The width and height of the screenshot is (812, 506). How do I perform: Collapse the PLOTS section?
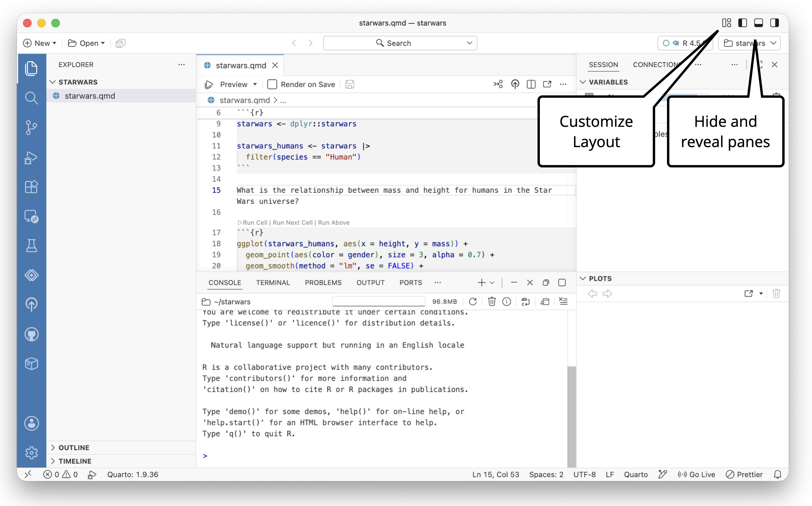pos(583,278)
